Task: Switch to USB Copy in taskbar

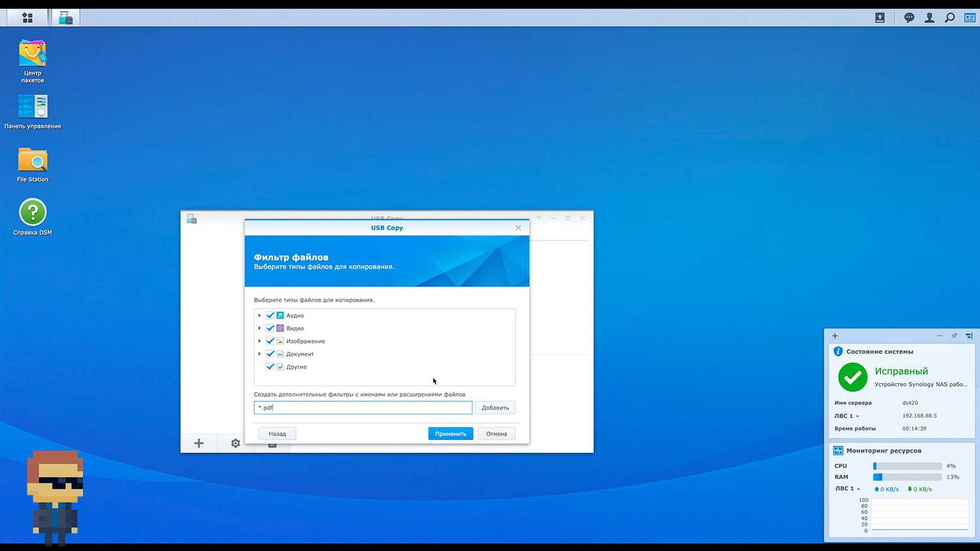Action: tap(66, 18)
